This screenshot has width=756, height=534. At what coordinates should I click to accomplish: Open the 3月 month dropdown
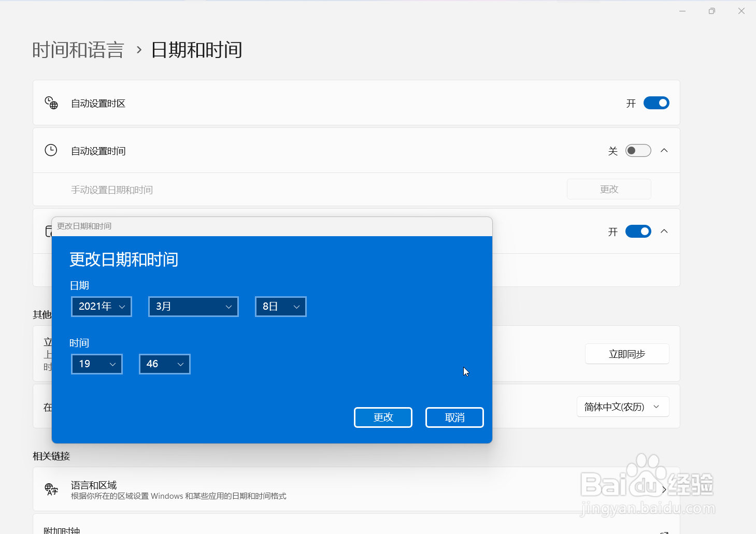pyautogui.click(x=193, y=306)
